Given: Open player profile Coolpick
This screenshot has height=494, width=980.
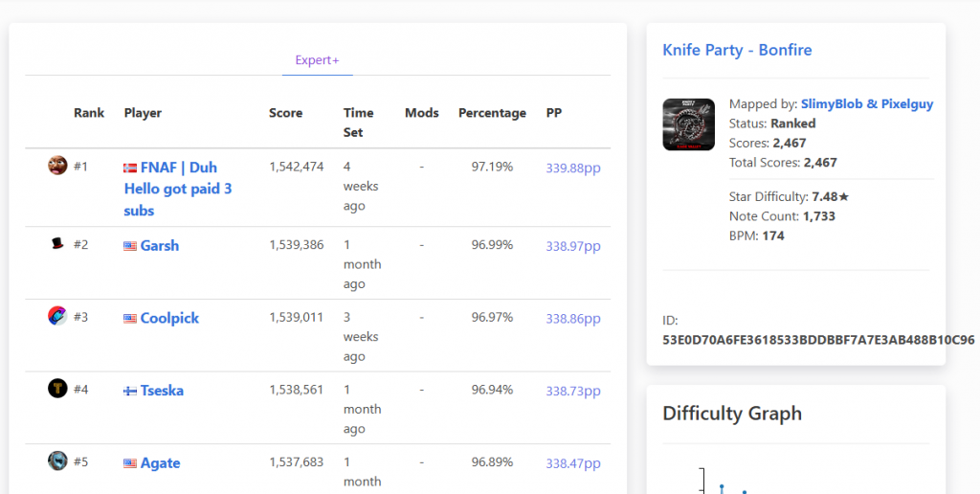Looking at the screenshot, I should coord(169,318).
